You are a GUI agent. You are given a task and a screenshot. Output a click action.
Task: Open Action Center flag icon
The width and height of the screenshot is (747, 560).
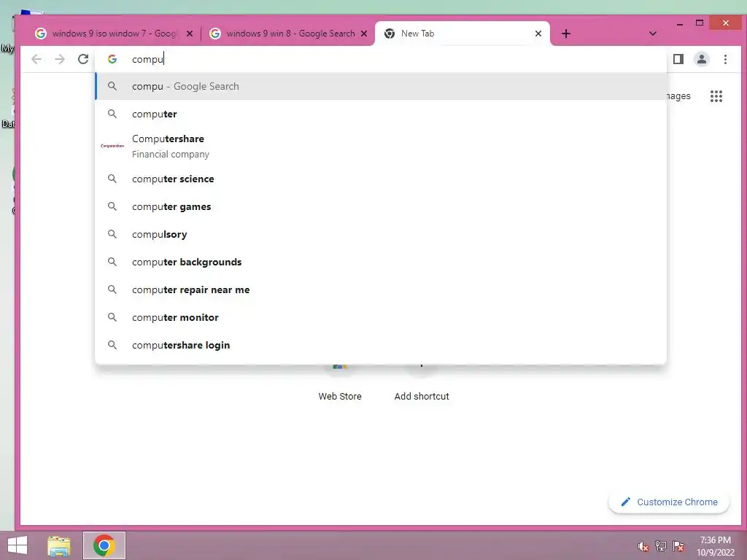click(678, 546)
